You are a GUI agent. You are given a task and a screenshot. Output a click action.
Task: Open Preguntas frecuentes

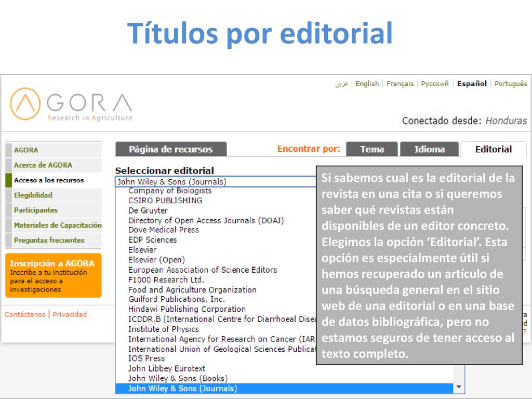coord(54,240)
